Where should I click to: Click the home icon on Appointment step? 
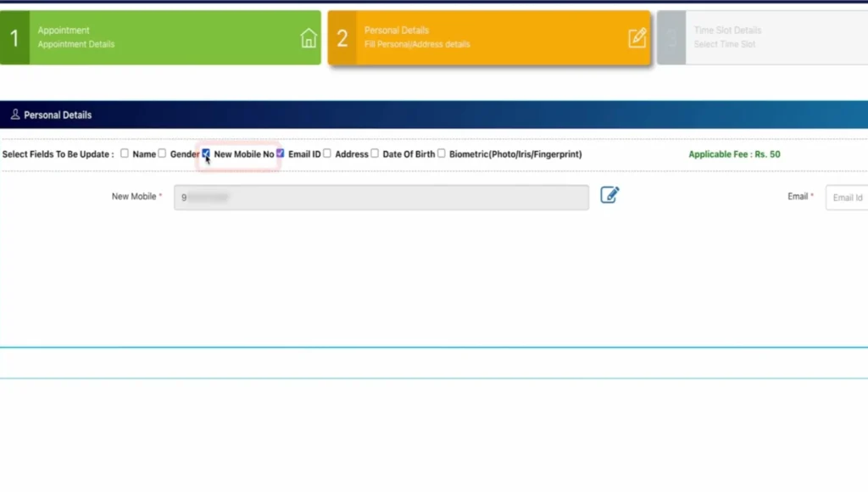pyautogui.click(x=309, y=38)
